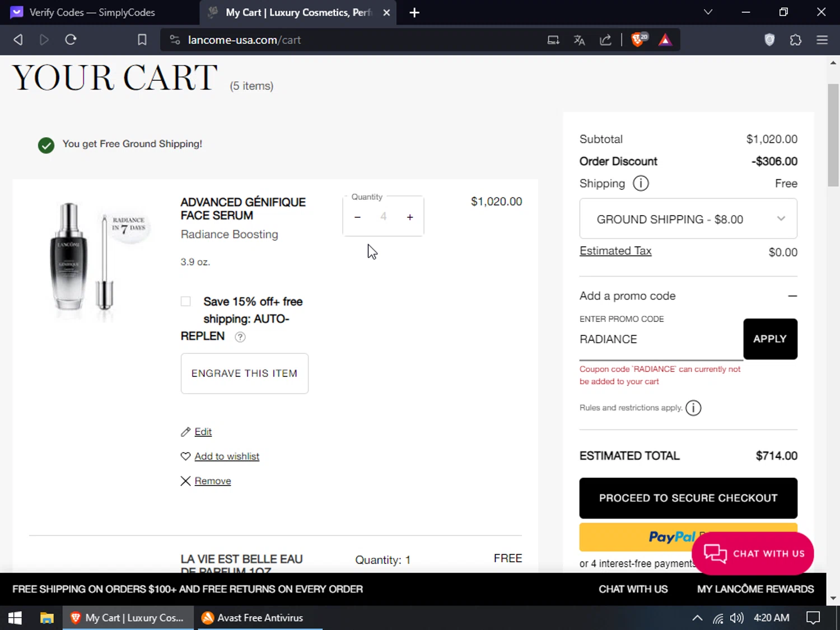840x630 pixels.
Task: Decrease serum quantity with minus button
Action: point(357,217)
